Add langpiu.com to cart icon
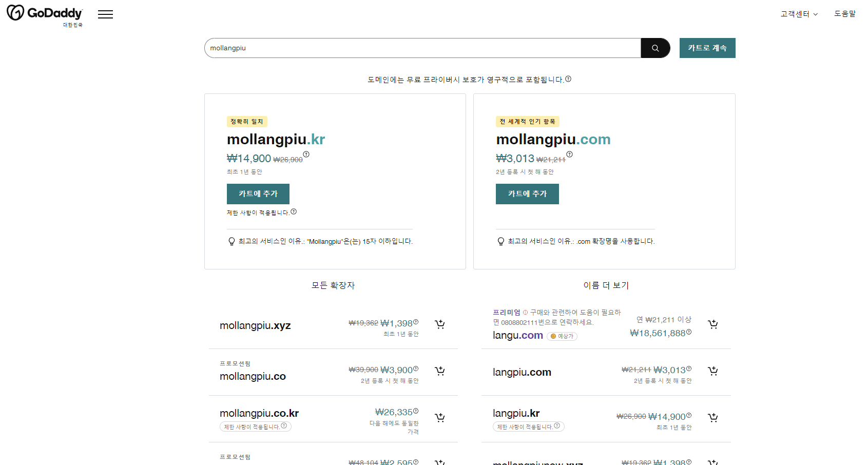The width and height of the screenshot is (868, 465). 713,371
